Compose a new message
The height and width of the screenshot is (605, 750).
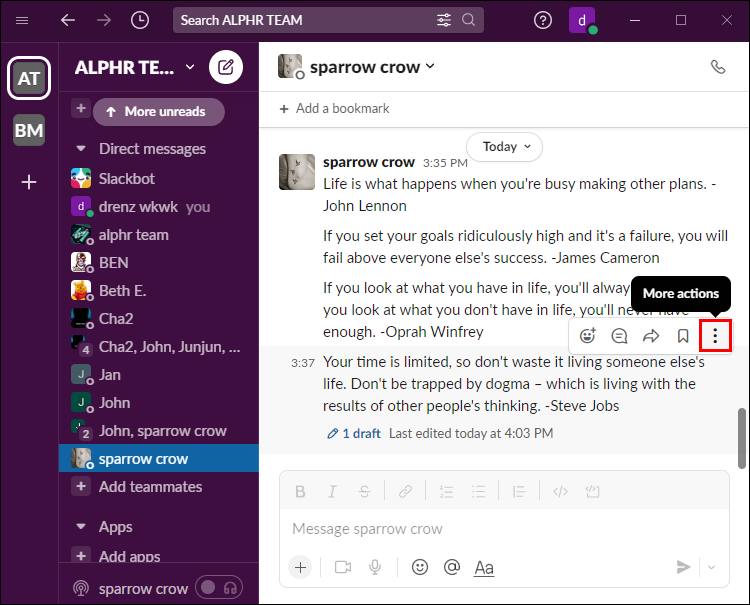coord(226,67)
